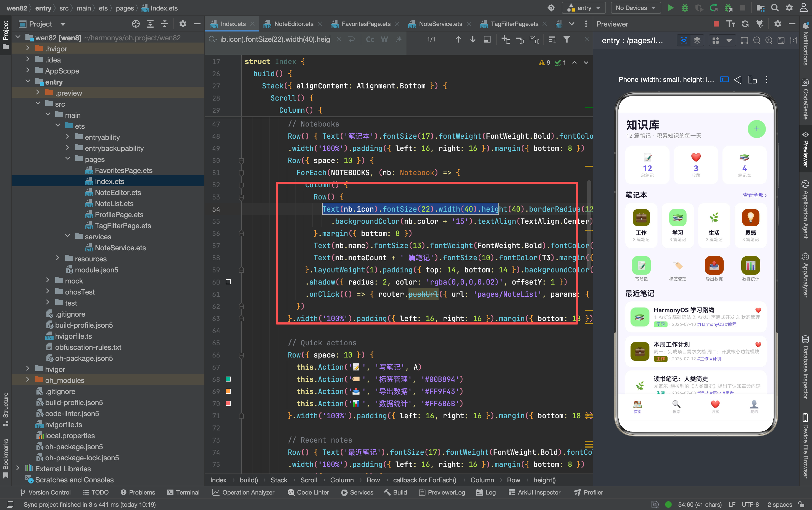Stop the Previewer with red square icon
Viewport: 812px width, 510px height.
pyautogui.click(x=716, y=24)
